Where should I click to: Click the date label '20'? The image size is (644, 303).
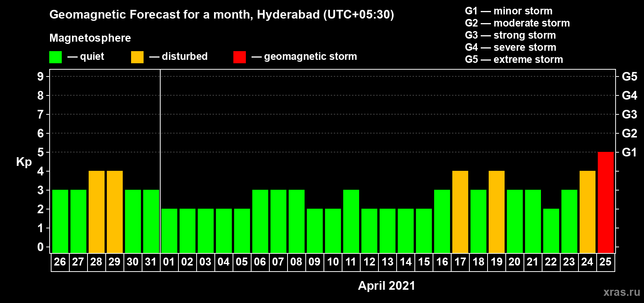pos(514,262)
